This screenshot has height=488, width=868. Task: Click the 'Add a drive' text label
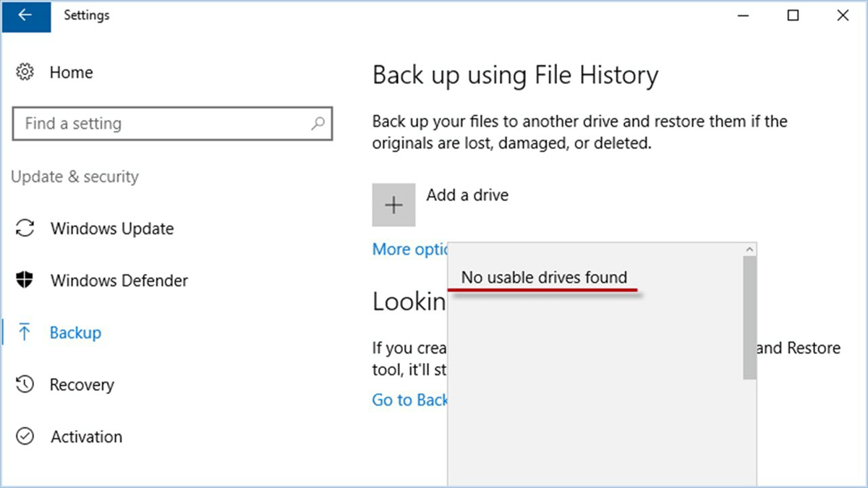(467, 195)
